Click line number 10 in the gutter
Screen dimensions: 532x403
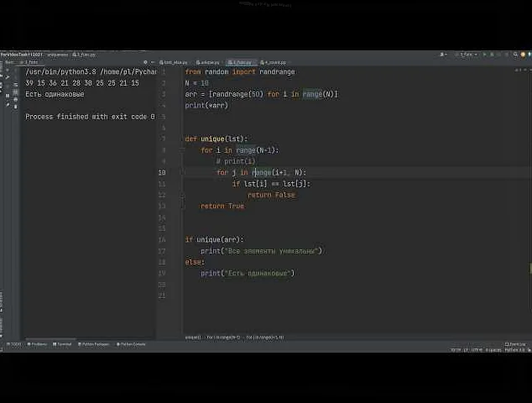pos(162,172)
